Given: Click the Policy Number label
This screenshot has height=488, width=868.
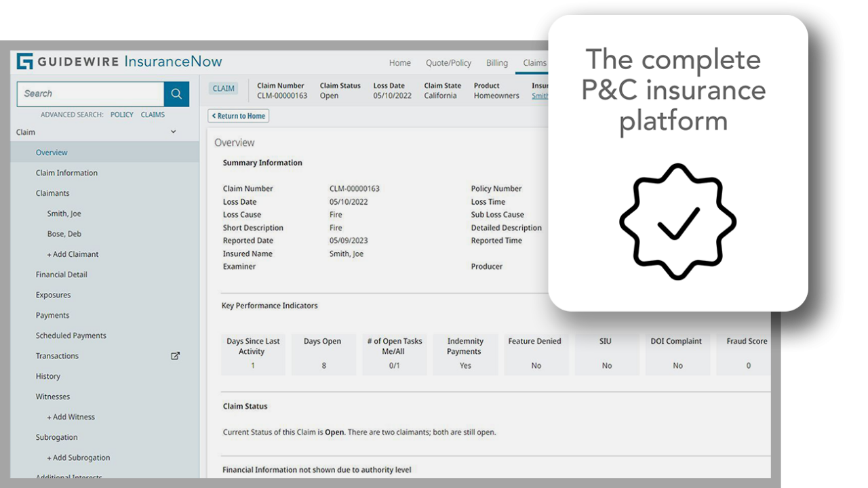Looking at the screenshot, I should point(496,188).
